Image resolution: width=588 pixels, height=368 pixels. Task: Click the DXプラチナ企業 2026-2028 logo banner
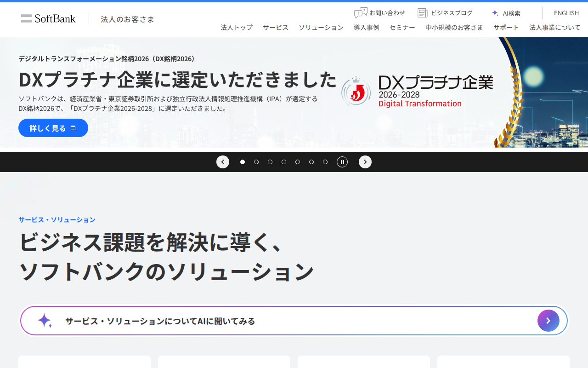tap(417, 91)
